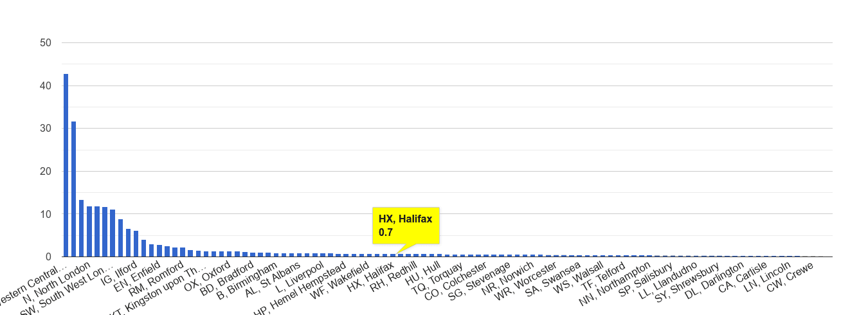The width and height of the screenshot is (868, 315).
Task: Select the 'NR, Norwich' label
Action: 508,277
